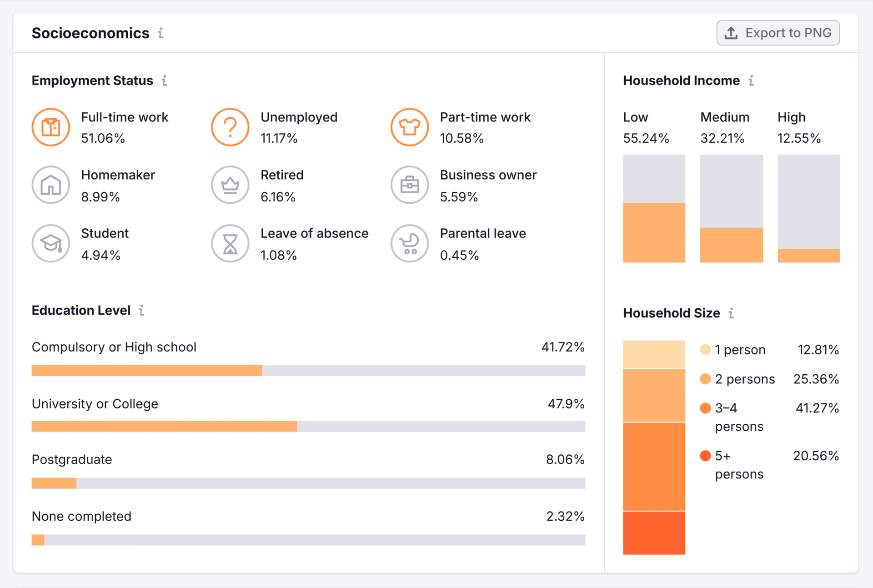Click the Leave of absence hourglass icon
The width and height of the screenshot is (873, 588).
(x=230, y=243)
